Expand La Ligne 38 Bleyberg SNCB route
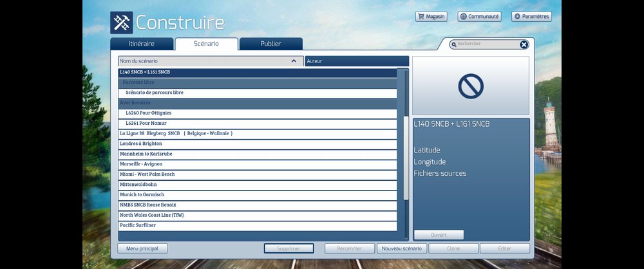 [258, 133]
